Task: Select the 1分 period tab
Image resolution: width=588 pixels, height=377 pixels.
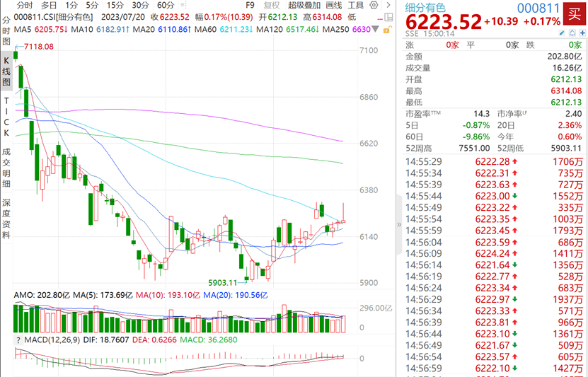Action: point(71,5)
